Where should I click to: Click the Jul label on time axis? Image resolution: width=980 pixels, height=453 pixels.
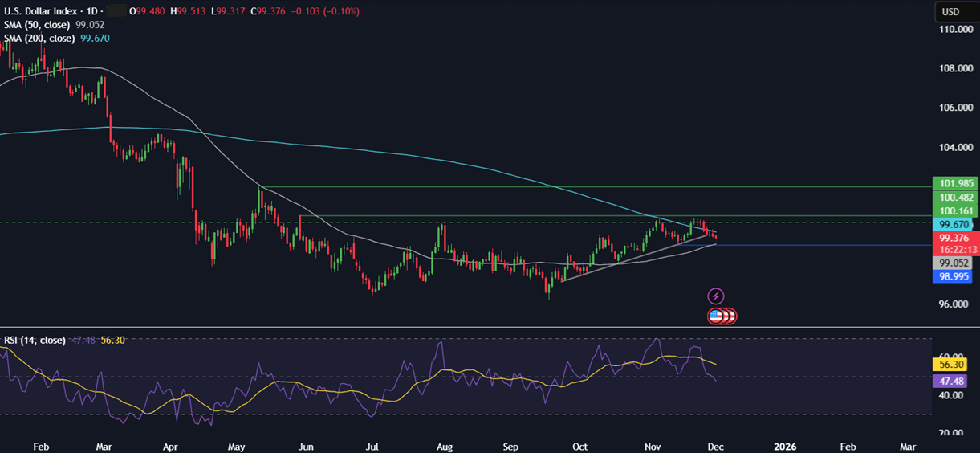[372, 445]
